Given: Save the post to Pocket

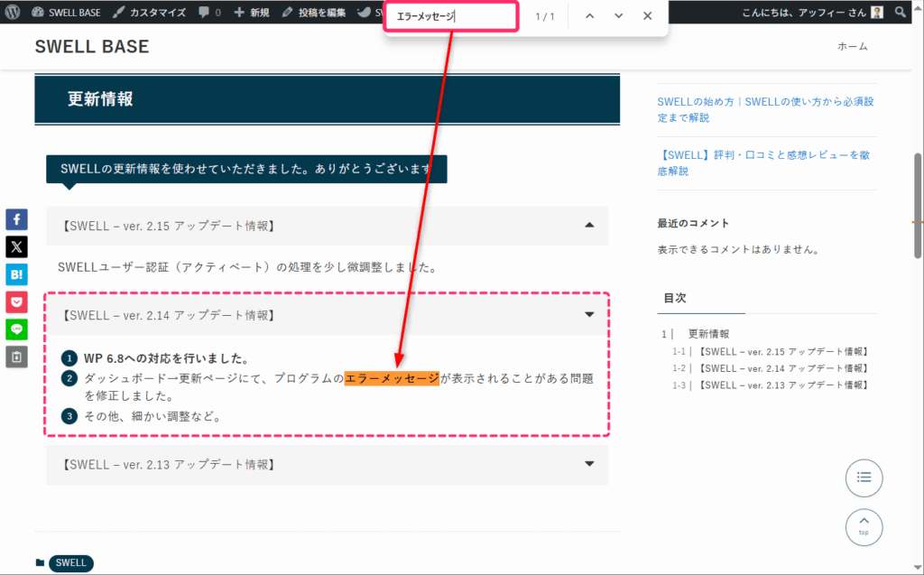Looking at the screenshot, I should coord(16,302).
